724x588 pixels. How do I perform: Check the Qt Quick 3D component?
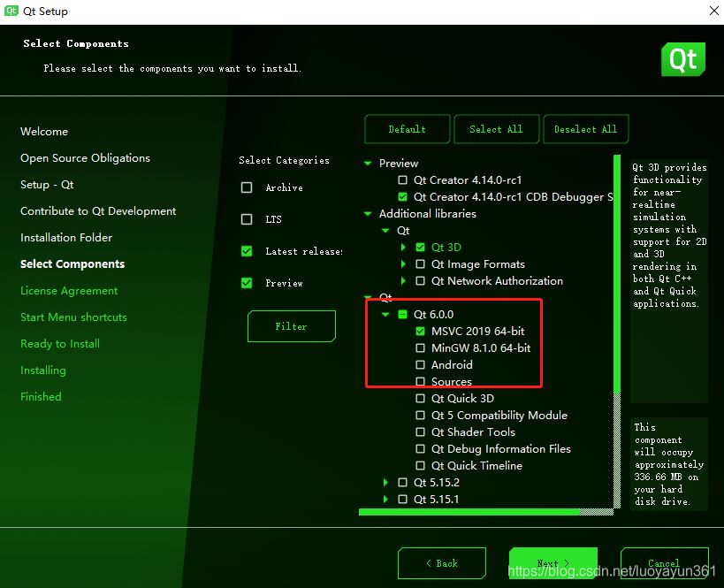(420, 398)
